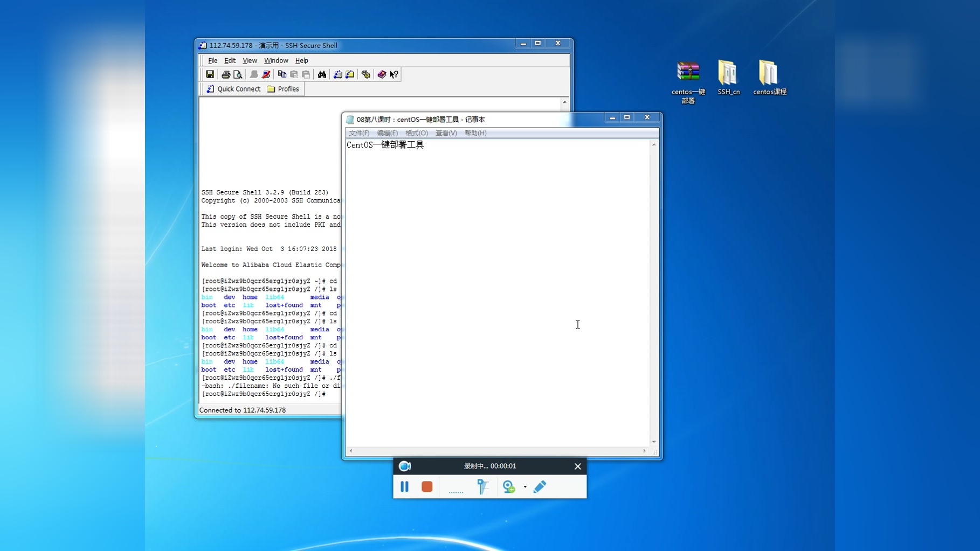Click the recorder camera logo icon
The width and height of the screenshot is (980, 551).
(405, 466)
